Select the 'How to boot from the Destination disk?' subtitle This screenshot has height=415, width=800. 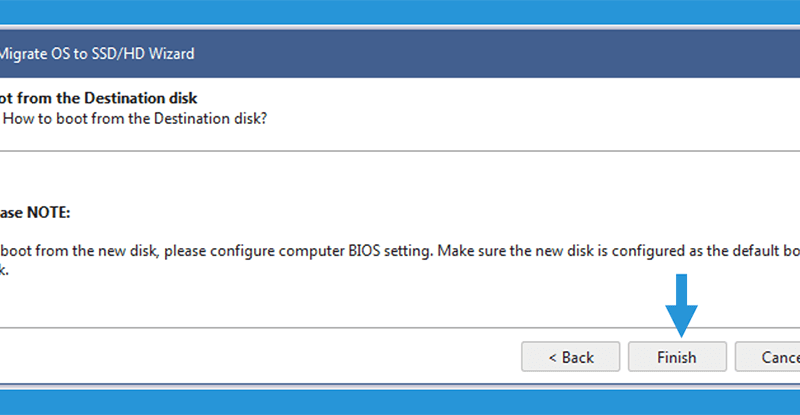pos(135,118)
